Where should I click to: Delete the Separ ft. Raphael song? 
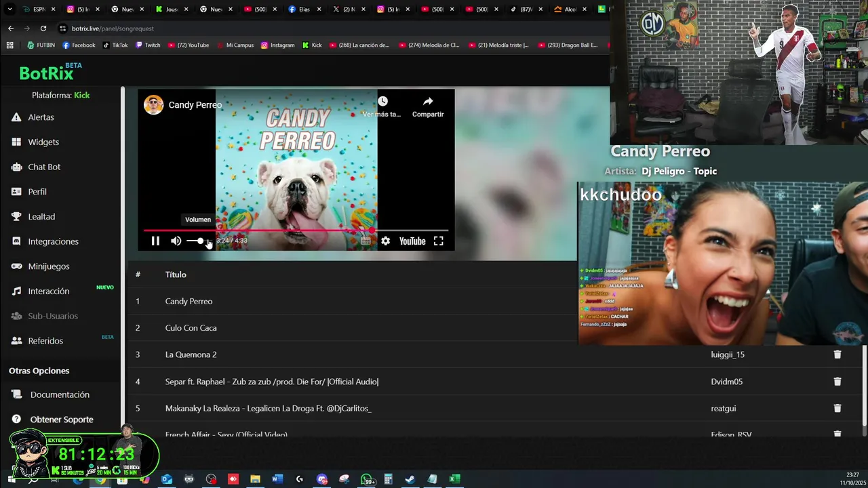tap(837, 382)
